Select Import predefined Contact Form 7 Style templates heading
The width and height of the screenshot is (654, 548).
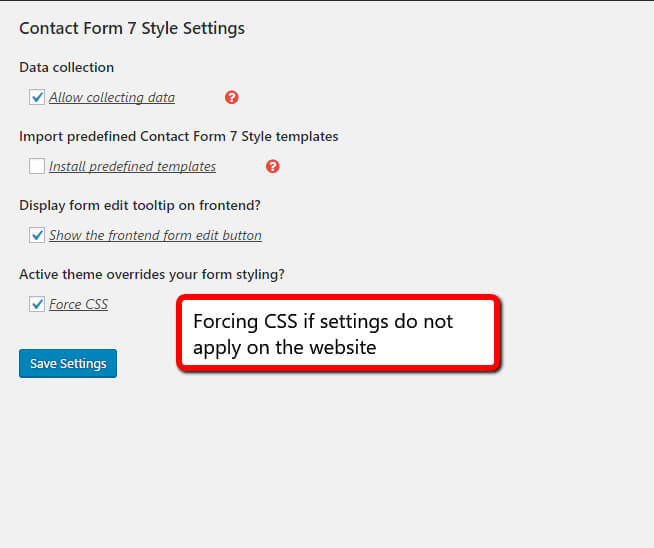(x=179, y=136)
